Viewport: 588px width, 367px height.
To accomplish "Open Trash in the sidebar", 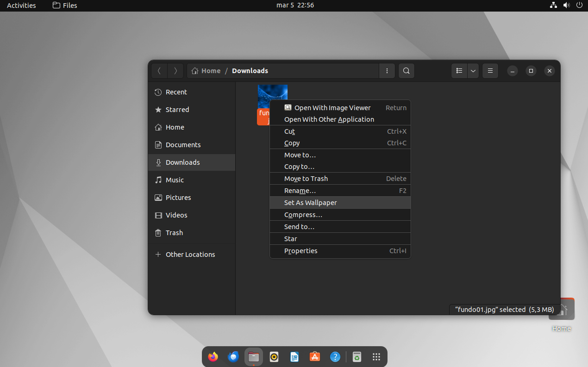I will pos(174,233).
